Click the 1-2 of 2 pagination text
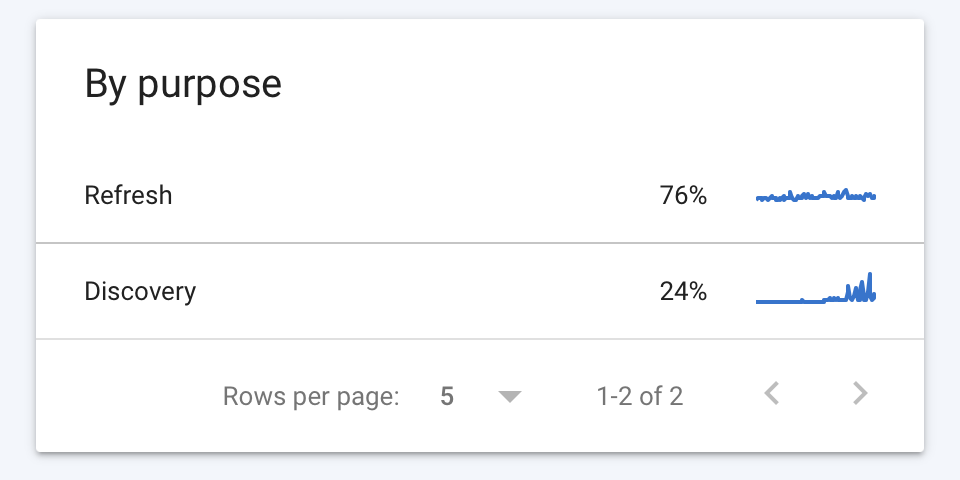This screenshot has width=960, height=480. coord(640,397)
